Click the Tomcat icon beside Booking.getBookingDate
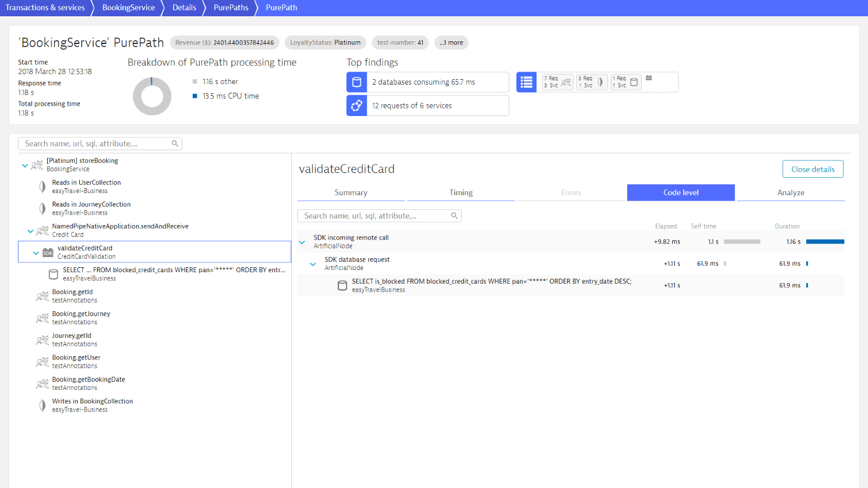 click(x=42, y=383)
